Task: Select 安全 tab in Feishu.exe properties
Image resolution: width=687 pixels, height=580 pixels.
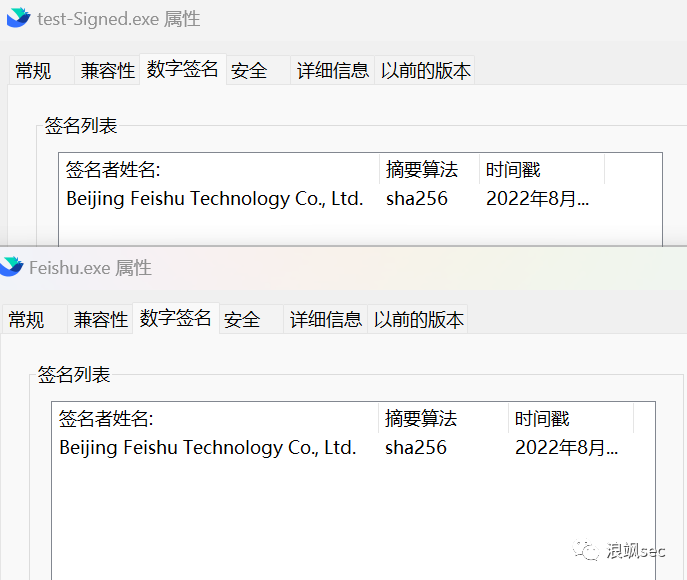Action: tap(242, 320)
